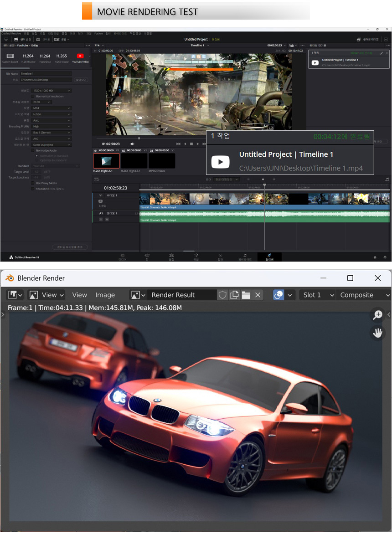Choose the H.265 Master preset

[61, 57]
